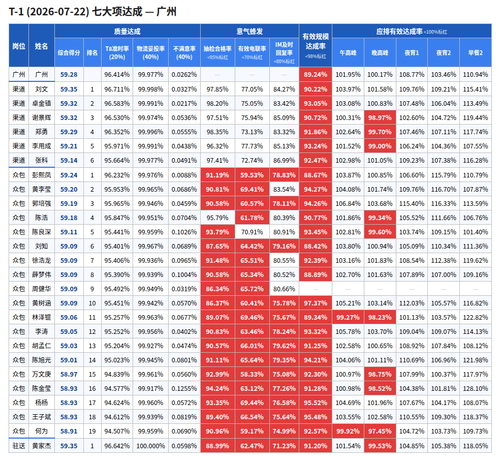Click the red 87.65% cell
The height and width of the screenshot is (459, 500).
pyautogui.click(x=217, y=246)
